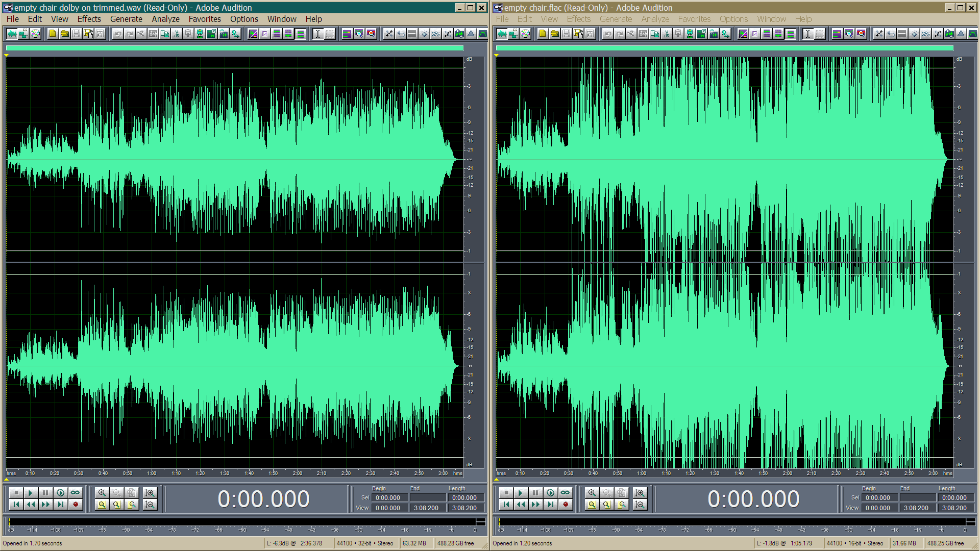
Task: Zoom in vertically in left window
Action: point(150,492)
